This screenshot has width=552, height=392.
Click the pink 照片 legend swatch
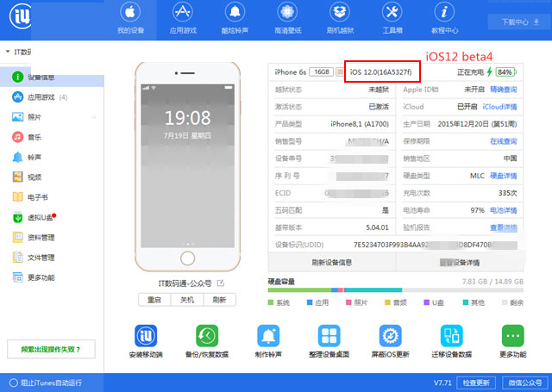[348, 302]
